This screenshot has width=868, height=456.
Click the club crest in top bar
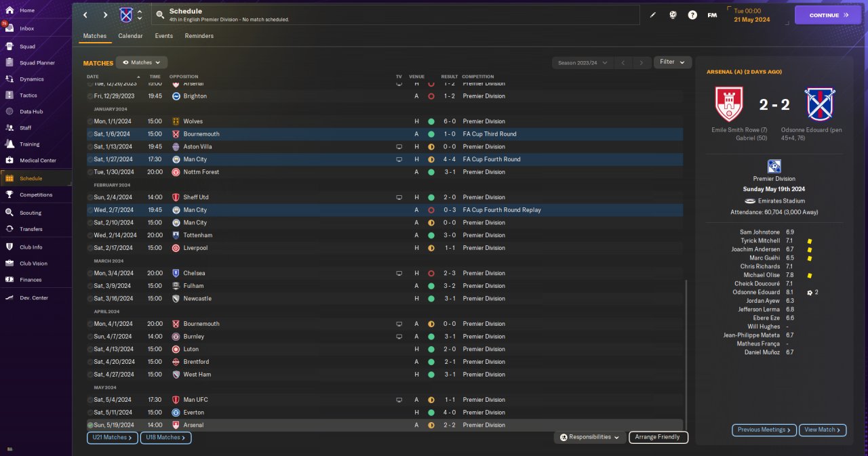(126, 15)
